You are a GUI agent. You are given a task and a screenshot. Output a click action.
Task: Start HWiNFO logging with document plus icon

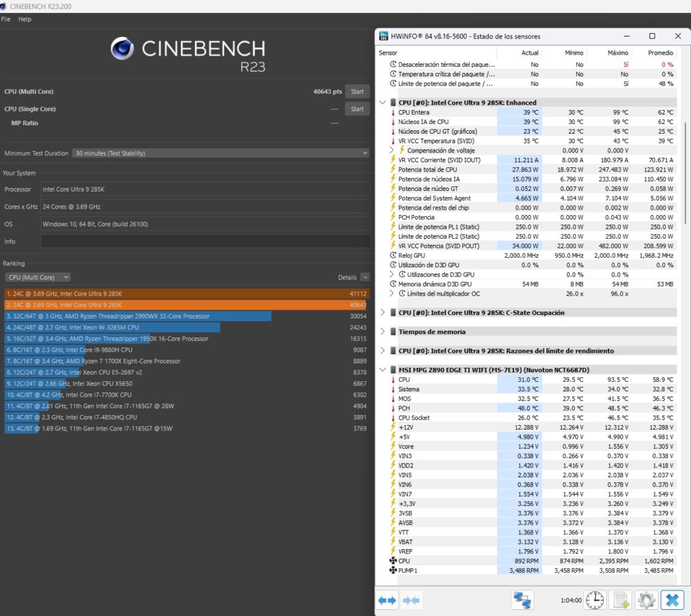621,600
